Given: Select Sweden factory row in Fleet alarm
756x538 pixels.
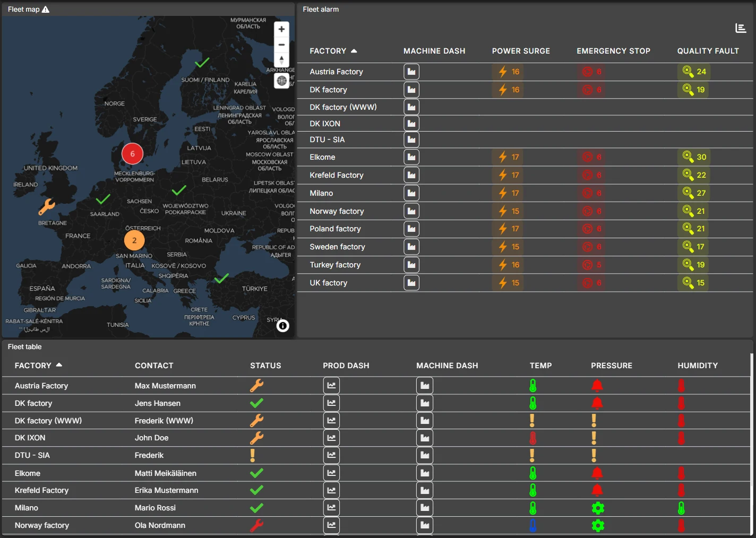Looking at the screenshot, I should (x=526, y=247).
